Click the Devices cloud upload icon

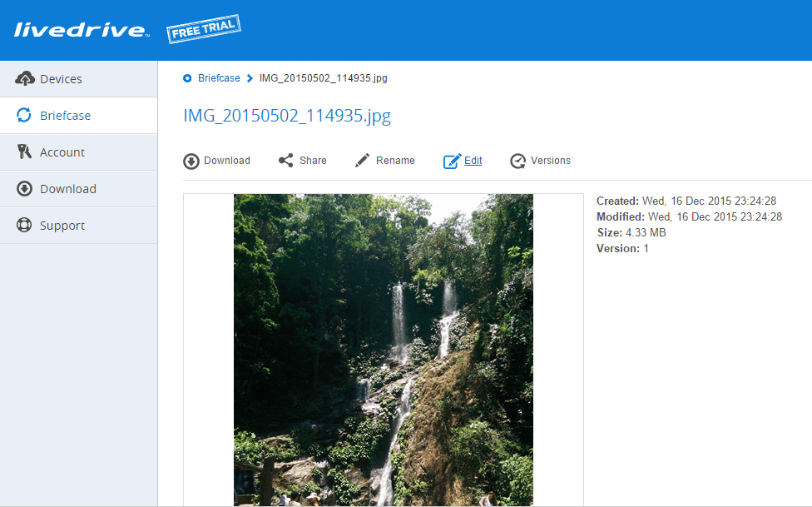tap(24, 79)
